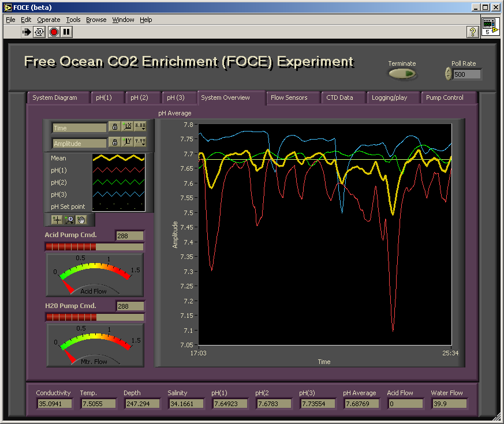Open the Browse menu
Screen dimensions: 504x424
click(x=96, y=20)
